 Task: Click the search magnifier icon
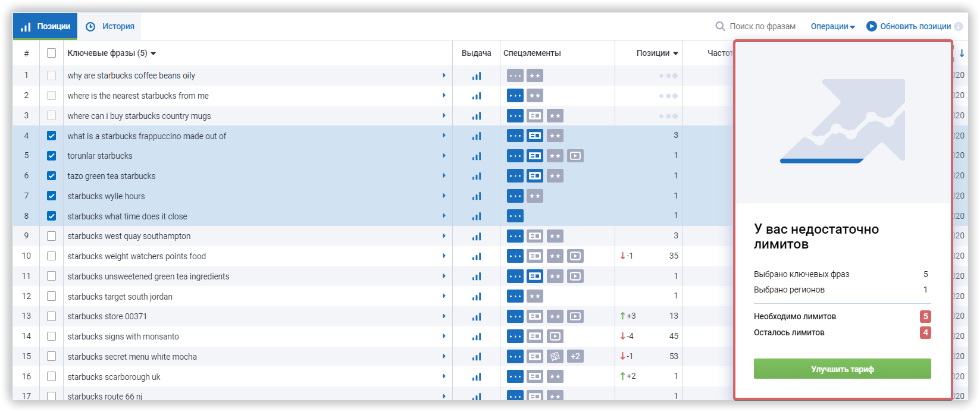[x=720, y=26]
